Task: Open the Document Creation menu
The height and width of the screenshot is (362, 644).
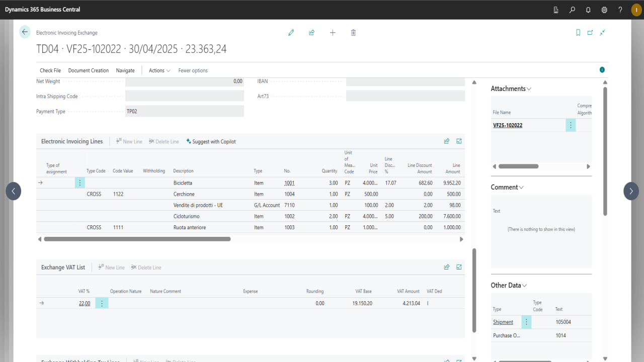Action: tap(89, 70)
